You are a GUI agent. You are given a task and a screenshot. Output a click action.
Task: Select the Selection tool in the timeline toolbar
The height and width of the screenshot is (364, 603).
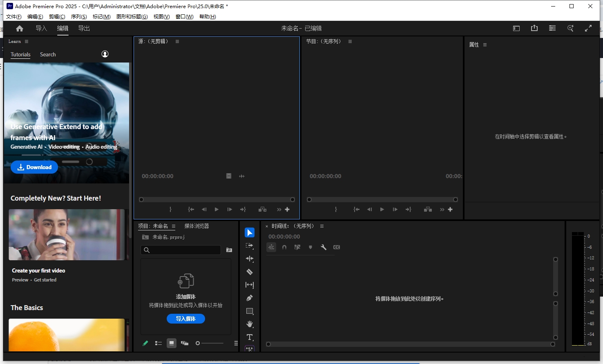pos(250,232)
